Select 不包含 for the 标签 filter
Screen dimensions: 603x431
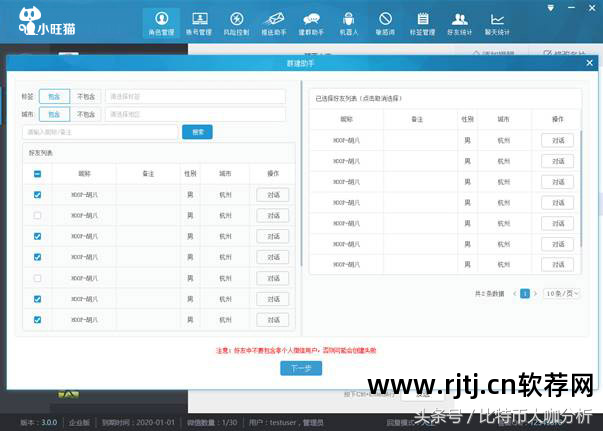(86, 97)
